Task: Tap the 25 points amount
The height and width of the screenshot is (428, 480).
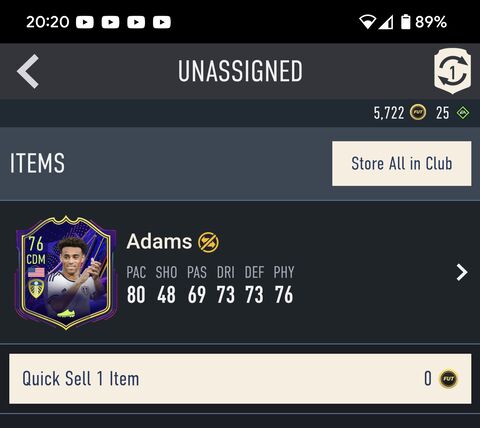Action: [442, 113]
